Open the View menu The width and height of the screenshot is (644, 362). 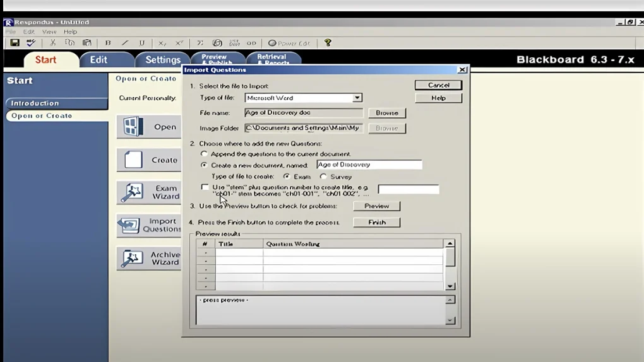[x=49, y=32]
